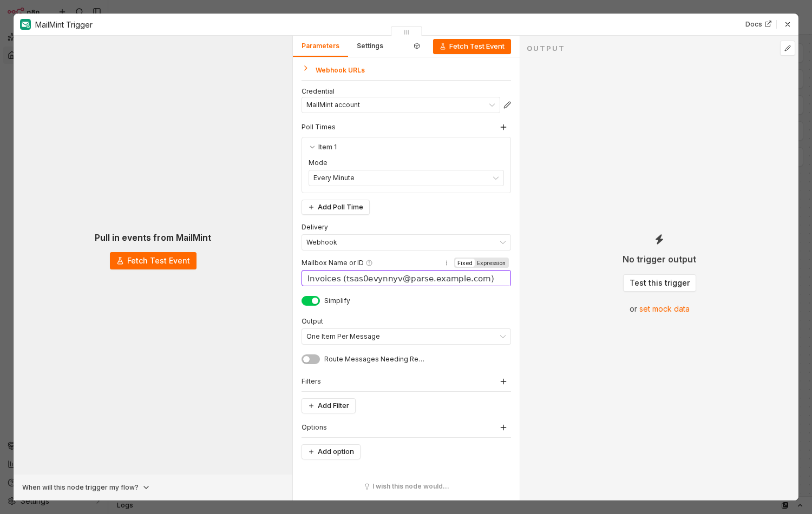Click the I wish this node would... link
The height and width of the screenshot is (514, 812).
click(x=407, y=486)
